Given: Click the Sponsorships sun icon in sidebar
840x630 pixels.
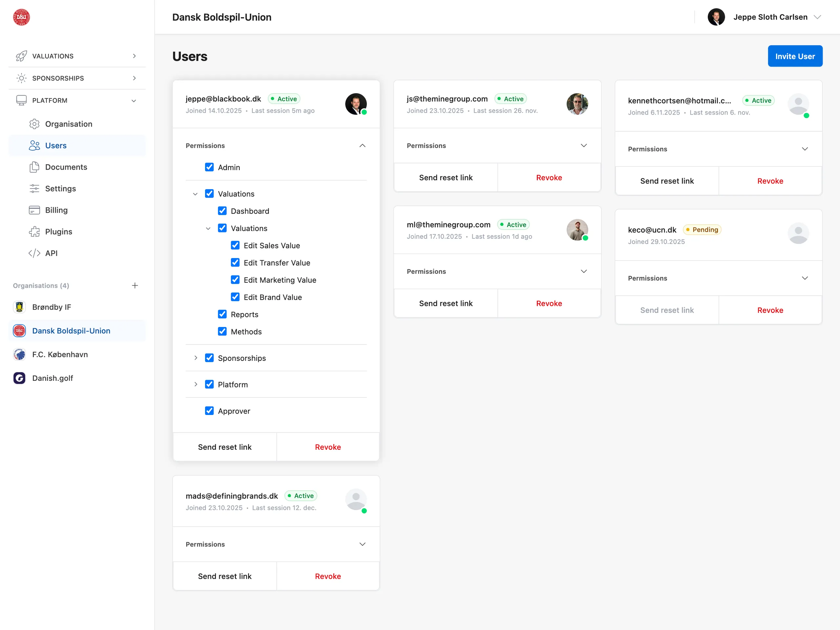Looking at the screenshot, I should pos(21,78).
